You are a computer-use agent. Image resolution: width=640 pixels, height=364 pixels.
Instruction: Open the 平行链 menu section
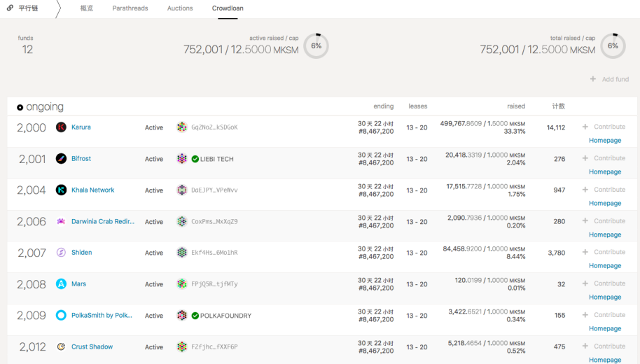[28, 8]
